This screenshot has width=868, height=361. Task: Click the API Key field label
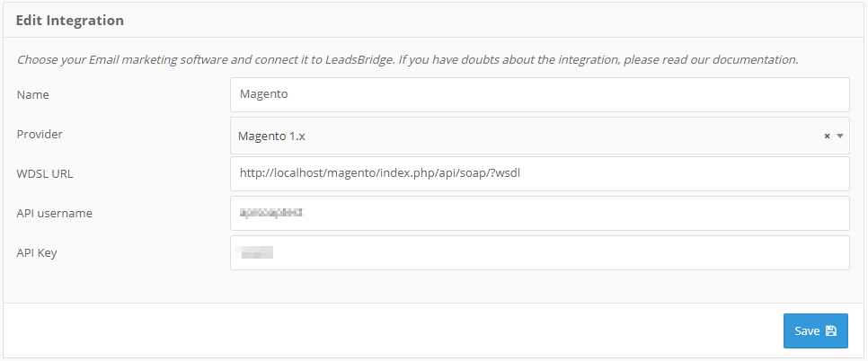tap(37, 252)
